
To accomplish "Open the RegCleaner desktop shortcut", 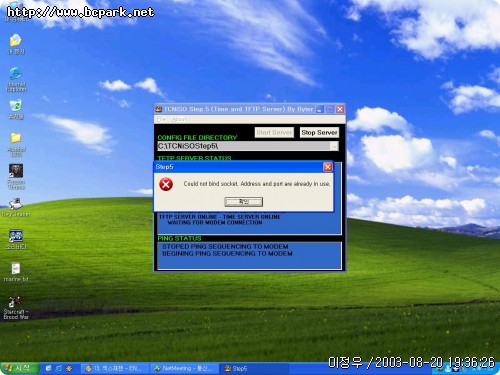I will click(16, 207).
